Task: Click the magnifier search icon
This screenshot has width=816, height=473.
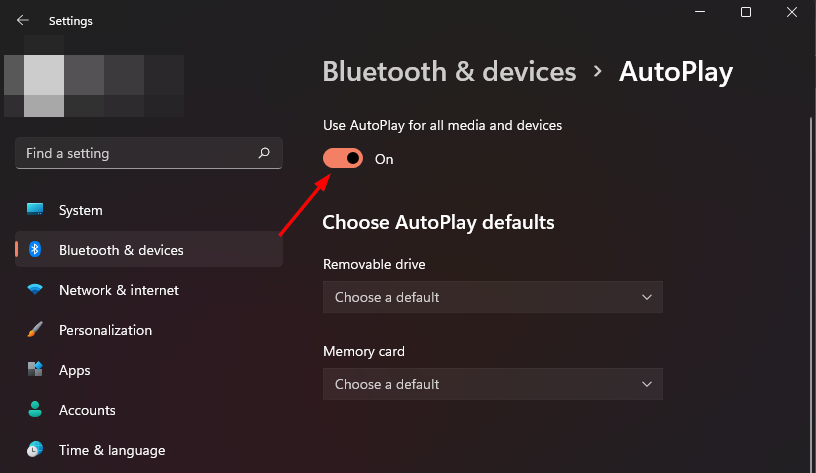Action: click(x=264, y=153)
